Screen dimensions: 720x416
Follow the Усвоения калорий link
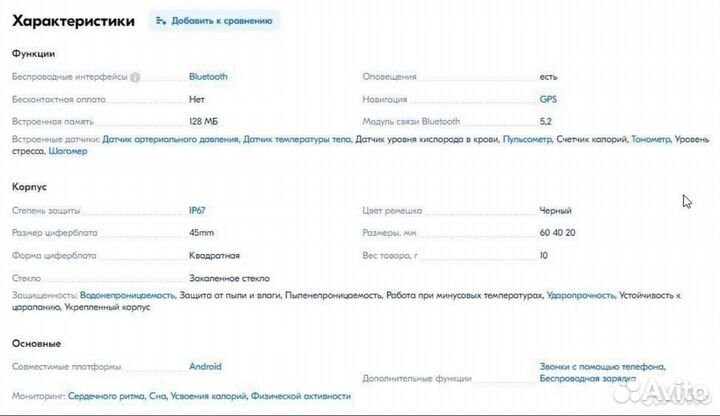(208, 396)
